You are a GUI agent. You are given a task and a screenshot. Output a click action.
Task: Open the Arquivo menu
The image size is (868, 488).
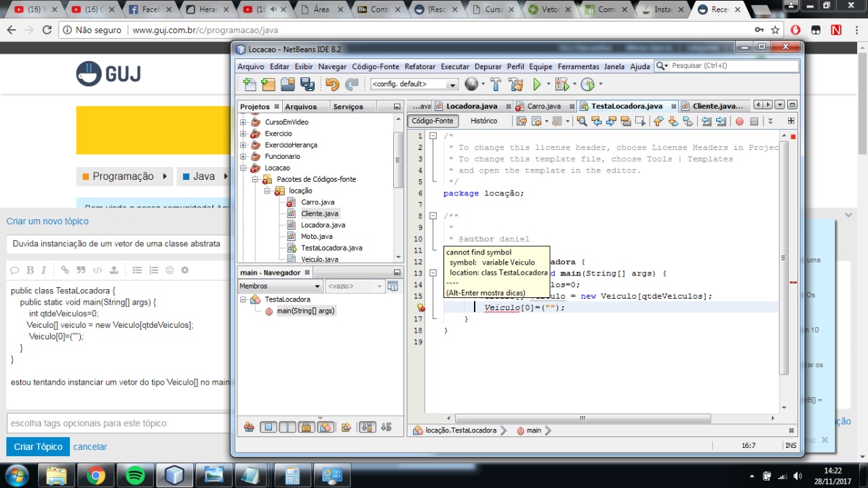[x=251, y=67]
